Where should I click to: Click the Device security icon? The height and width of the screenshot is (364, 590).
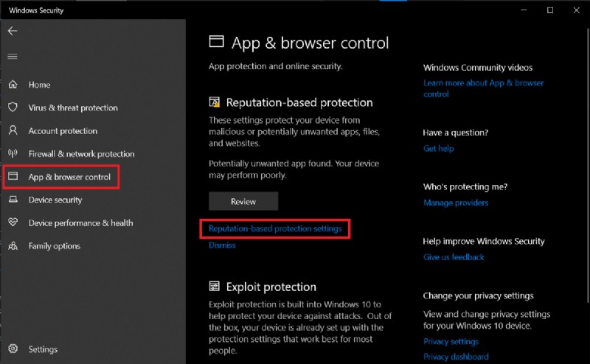pyautogui.click(x=13, y=200)
